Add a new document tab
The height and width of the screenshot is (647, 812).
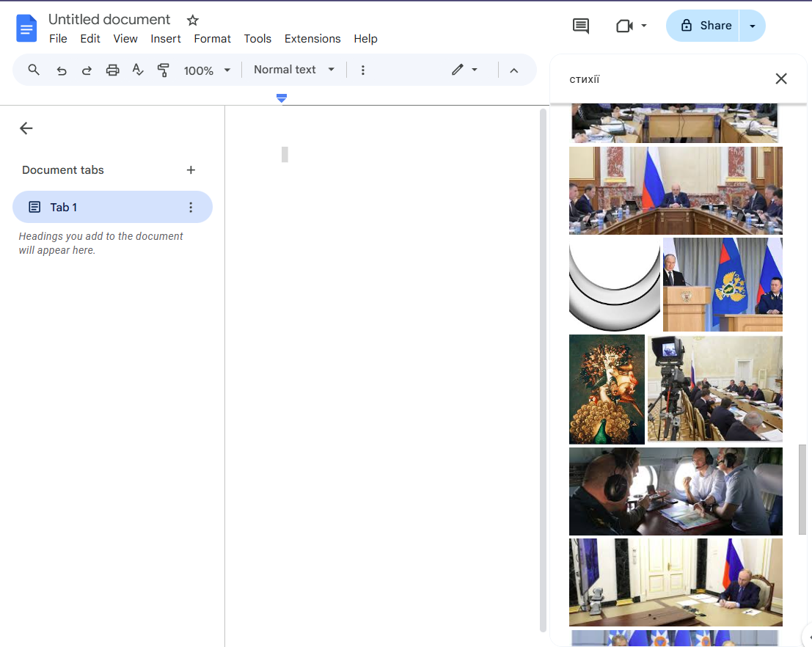[191, 170]
